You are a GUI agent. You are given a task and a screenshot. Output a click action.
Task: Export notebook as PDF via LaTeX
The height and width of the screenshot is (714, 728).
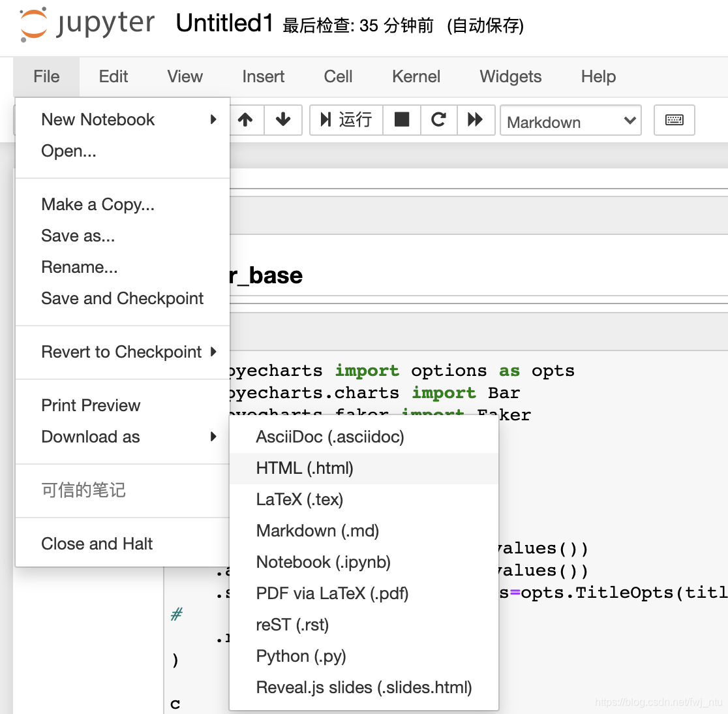(332, 593)
